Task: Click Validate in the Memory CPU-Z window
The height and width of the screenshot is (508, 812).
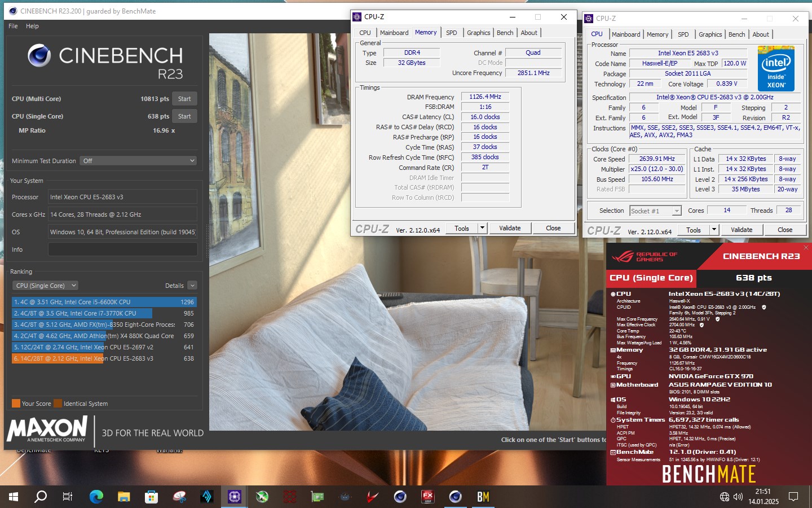Action: point(510,229)
